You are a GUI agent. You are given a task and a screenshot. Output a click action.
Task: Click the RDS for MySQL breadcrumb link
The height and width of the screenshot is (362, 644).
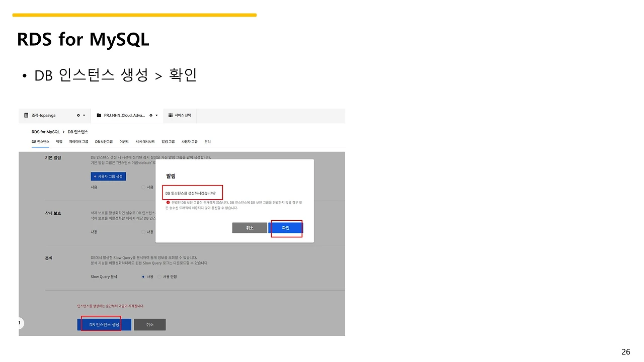point(45,131)
